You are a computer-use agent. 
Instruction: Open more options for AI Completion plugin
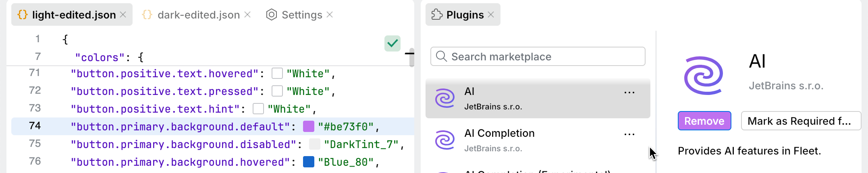pyautogui.click(x=629, y=134)
